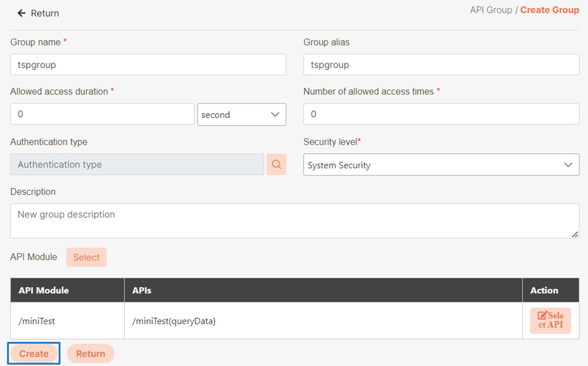Image resolution: width=588 pixels, height=366 pixels.
Task: Click the Number of allowed access times field
Action: point(441,114)
